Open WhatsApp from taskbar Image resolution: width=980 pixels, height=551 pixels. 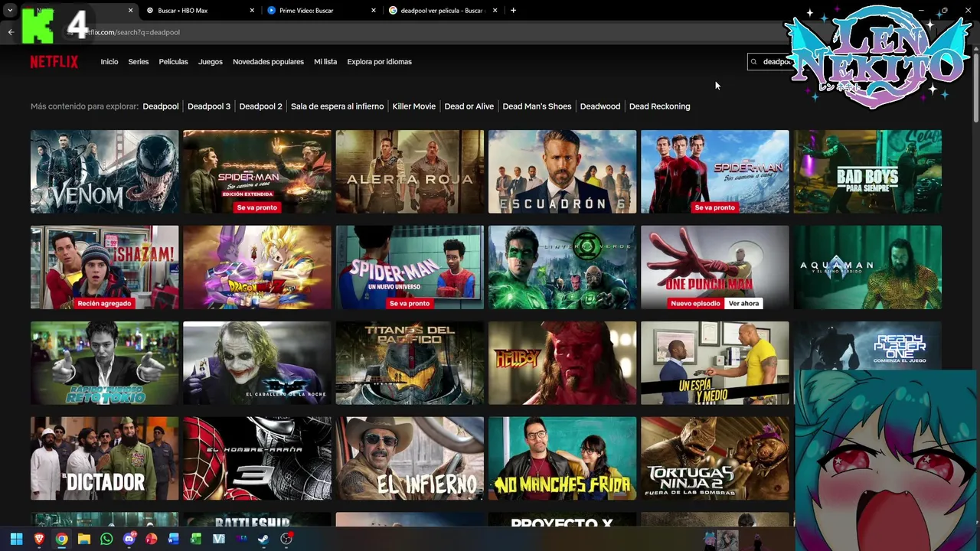click(106, 539)
